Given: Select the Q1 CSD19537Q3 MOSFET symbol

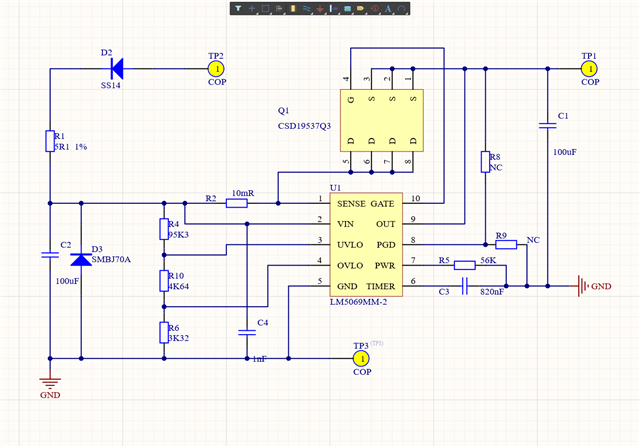Looking at the screenshot, I should click(382, 120).
